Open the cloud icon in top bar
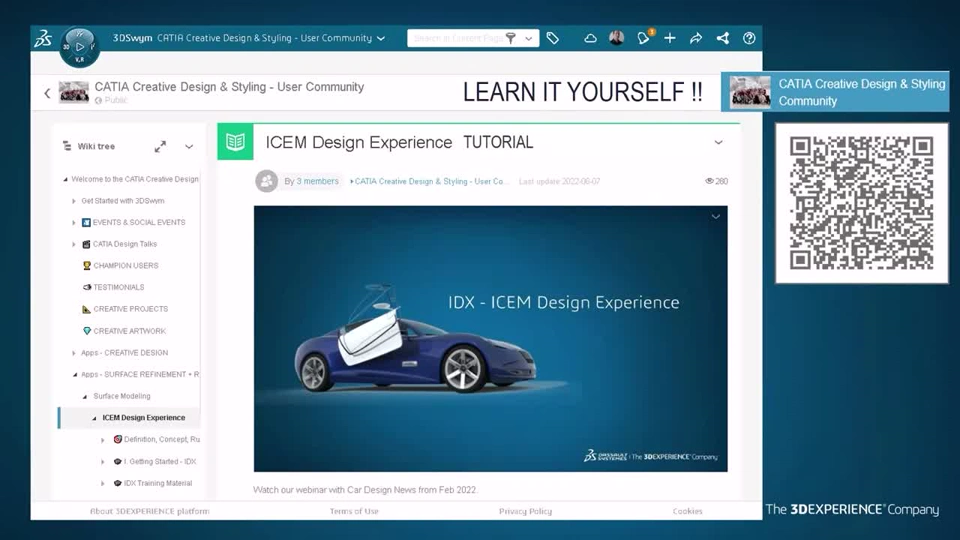 (x=590, y=38)
